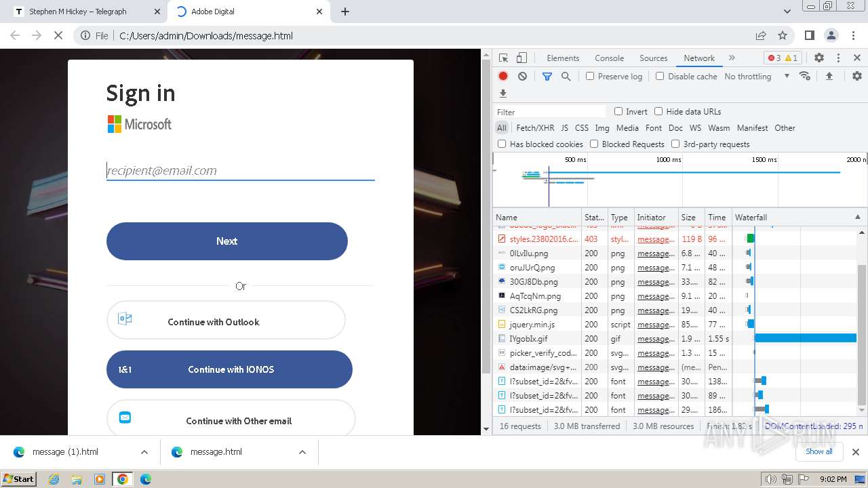
Task: Open the No throttling dropdown
Action: click(757, 77)
